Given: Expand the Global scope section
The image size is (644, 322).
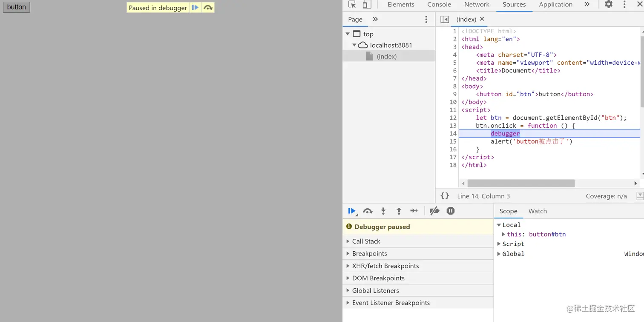Looking at the screenshot, I should click(499, 254).
